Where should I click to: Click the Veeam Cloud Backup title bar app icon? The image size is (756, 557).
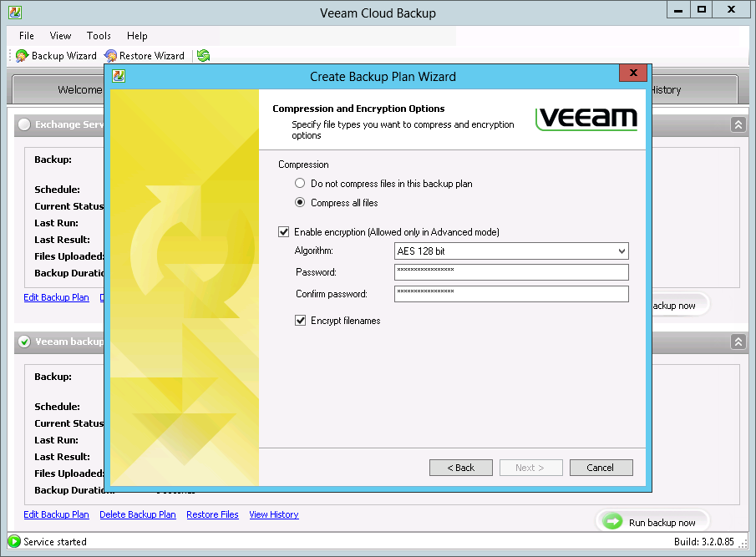click(15, 13)
